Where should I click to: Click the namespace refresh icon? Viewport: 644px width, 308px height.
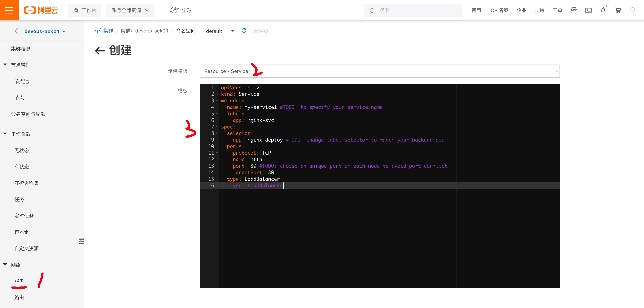244,30
